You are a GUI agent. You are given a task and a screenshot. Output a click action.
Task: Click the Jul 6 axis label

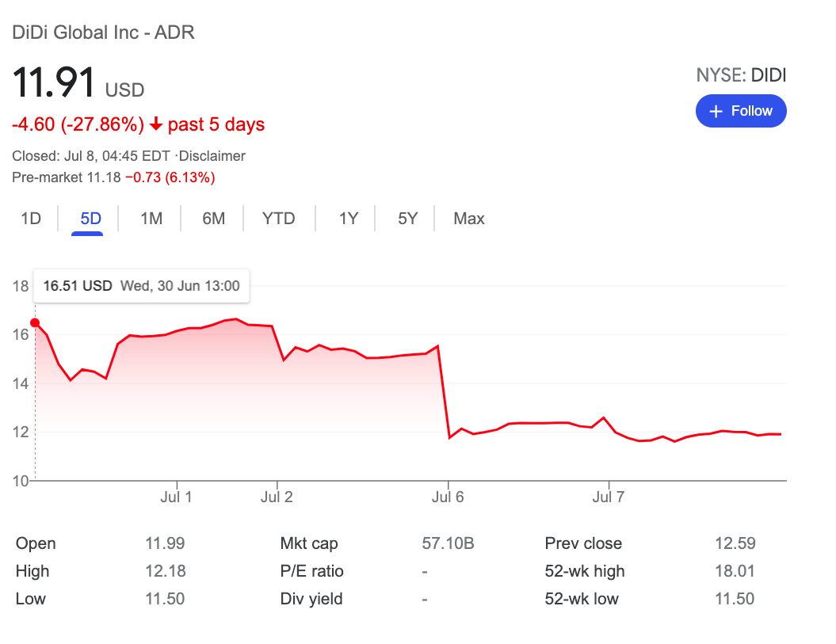point(449,497)
